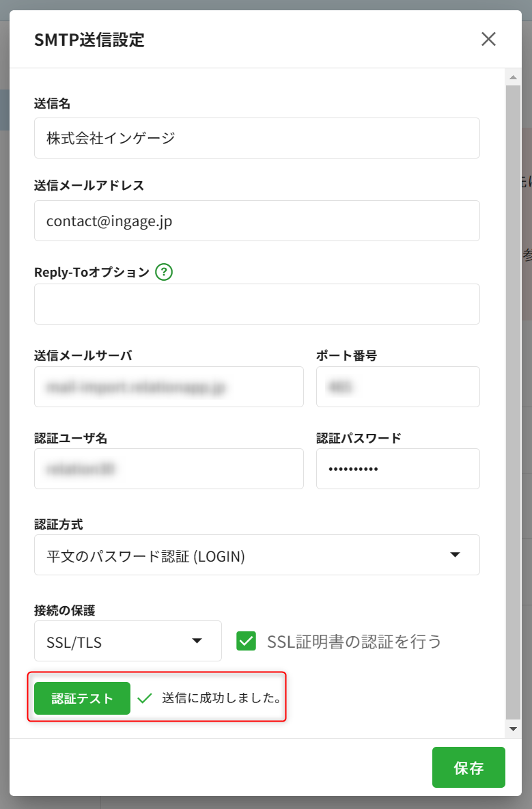This screenshot has width=532, height=809.
Task: Expand the 接続の保護 SSL/TLS dropdown
Action: [128, 641]
